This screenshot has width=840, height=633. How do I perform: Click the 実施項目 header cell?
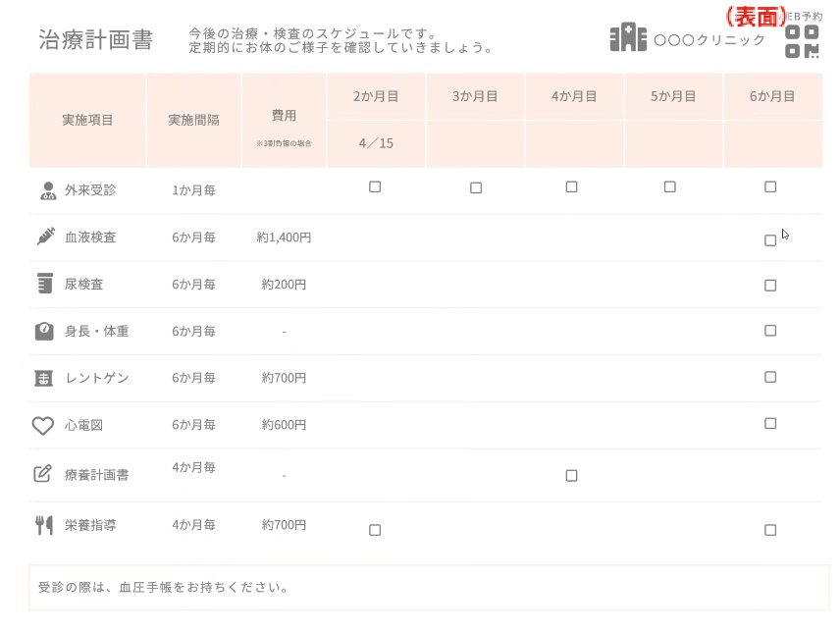pos(87,120)
